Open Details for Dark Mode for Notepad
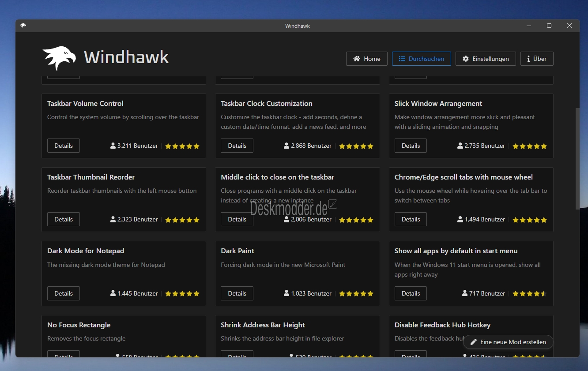 (x=64, y=293)
